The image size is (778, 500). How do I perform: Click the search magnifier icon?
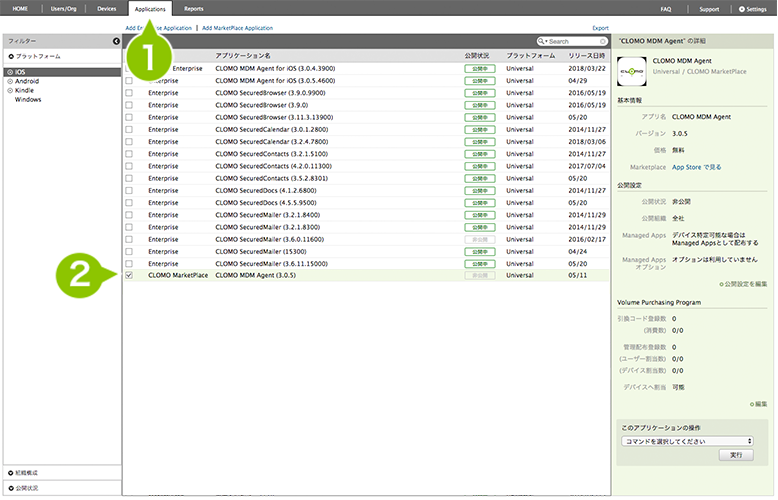pos(541,41)
